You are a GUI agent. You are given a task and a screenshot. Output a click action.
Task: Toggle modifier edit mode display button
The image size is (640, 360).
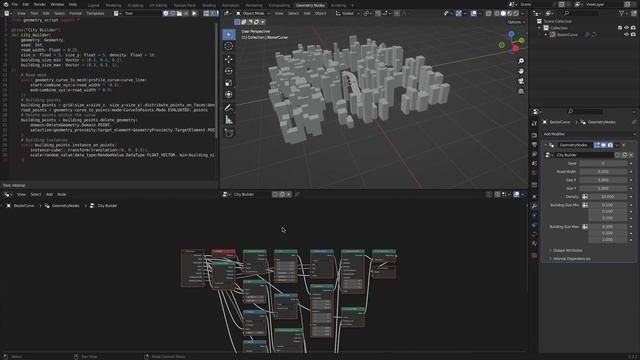click(x=597, y=145)
